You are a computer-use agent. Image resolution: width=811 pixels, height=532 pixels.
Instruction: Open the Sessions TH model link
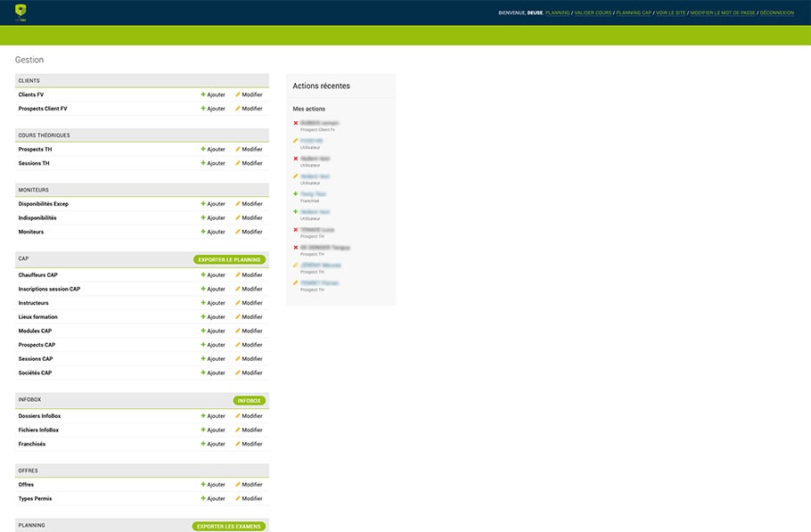coord(34,164)
